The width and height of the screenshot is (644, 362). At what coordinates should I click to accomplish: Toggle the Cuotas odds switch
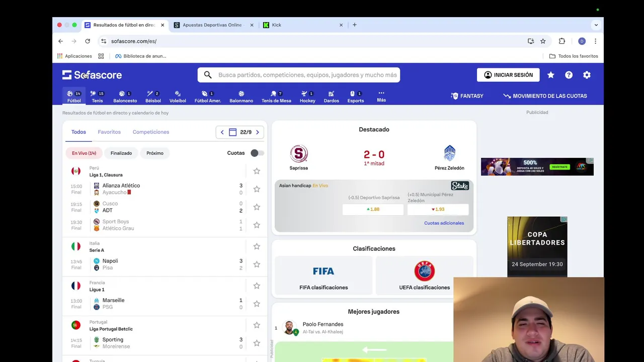(x=257, y=153)
